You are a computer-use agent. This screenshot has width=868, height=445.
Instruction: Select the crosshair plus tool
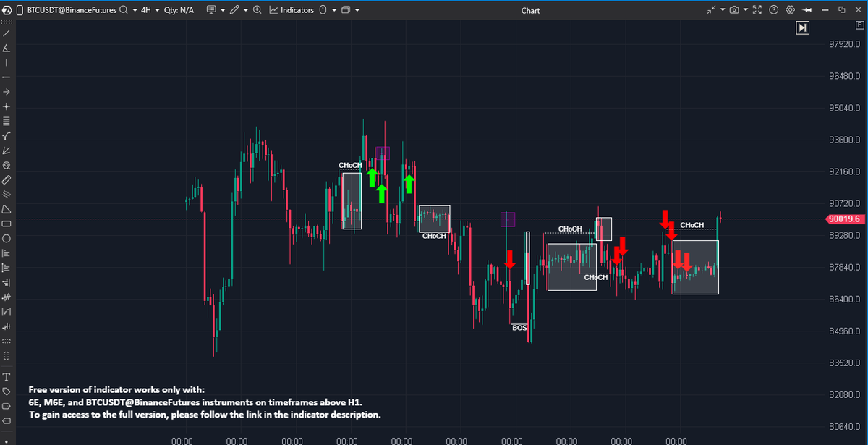click(7, 106)
